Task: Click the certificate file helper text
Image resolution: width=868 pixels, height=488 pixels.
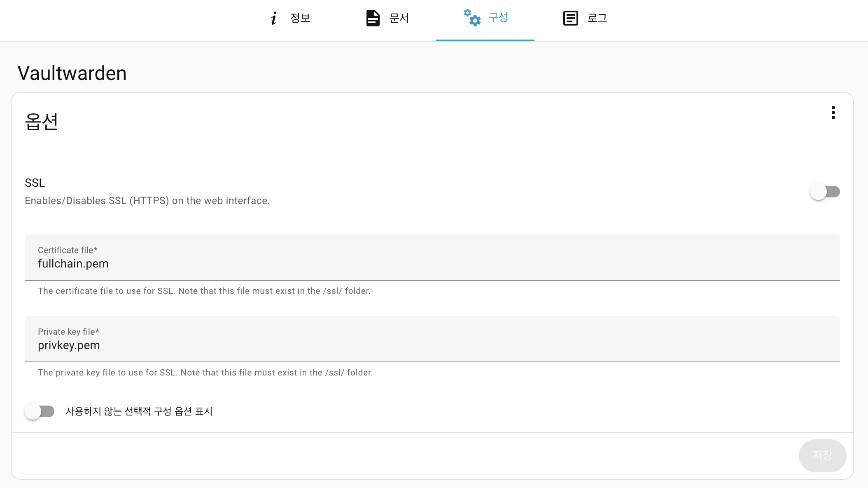Action: pos(204,291)
